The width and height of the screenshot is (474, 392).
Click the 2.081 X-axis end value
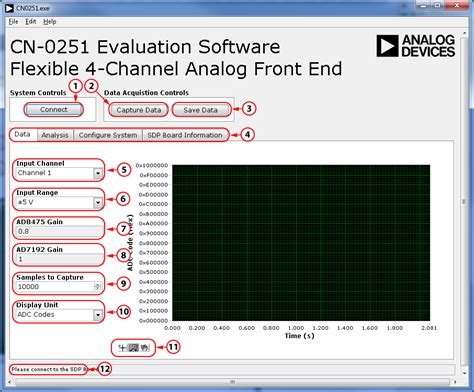(429, 328)
